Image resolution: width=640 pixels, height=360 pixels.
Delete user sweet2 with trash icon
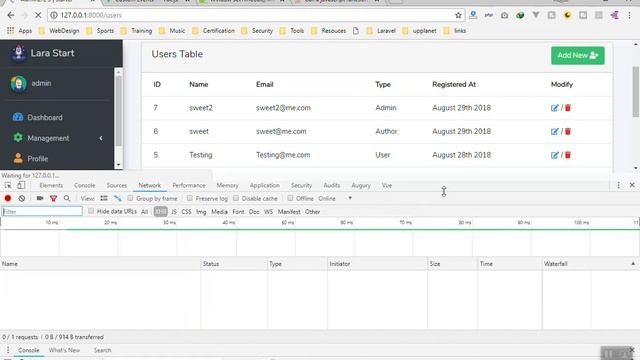(568, 108)
